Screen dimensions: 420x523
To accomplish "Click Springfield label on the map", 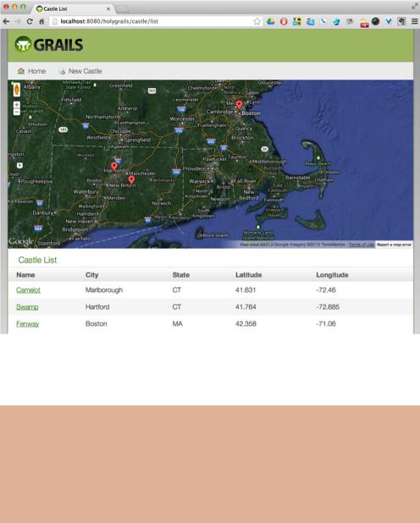I will (x=137, y=140).
